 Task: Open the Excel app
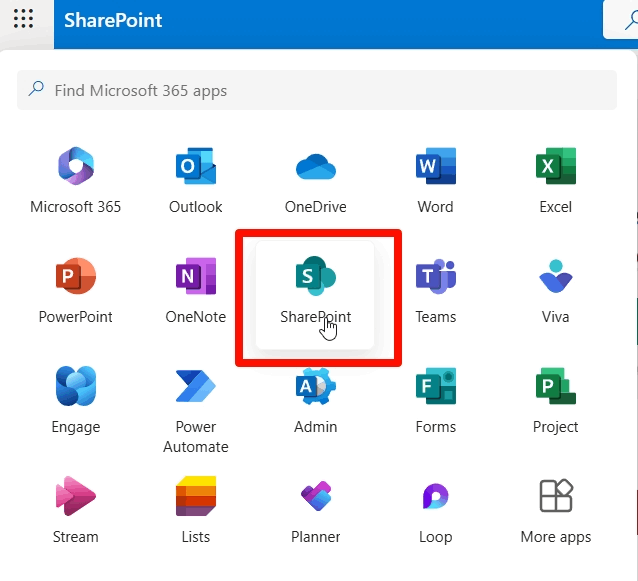click(x=556, y=181)
